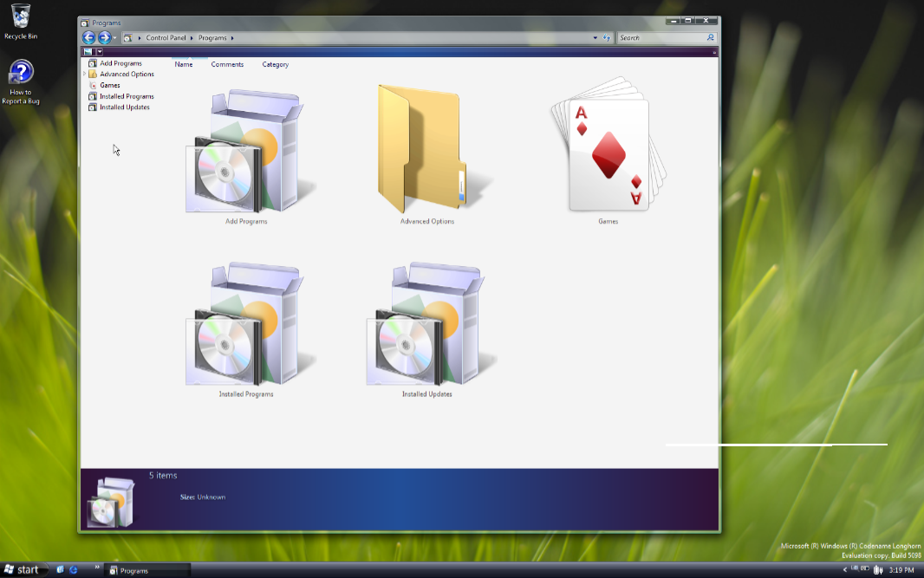924x578 pixels.
Task: Click Control Panel in the breadcrumb path
Action: click(165, 38)
